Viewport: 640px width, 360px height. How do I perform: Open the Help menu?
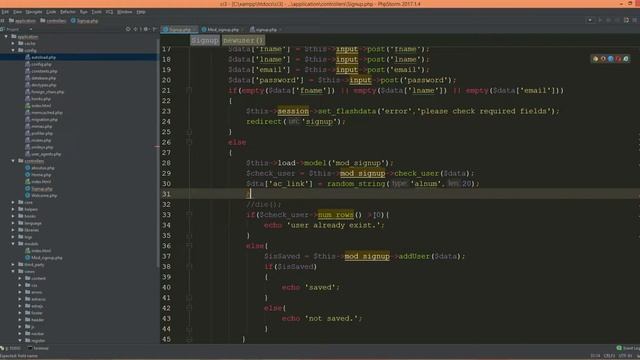(141, 12)
